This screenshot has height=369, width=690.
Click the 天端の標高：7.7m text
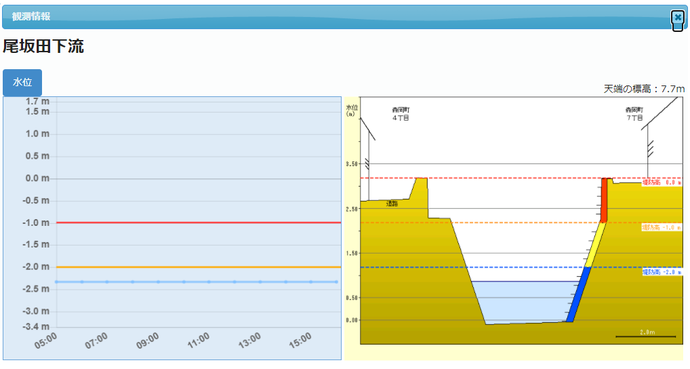(x=644, y=89)
